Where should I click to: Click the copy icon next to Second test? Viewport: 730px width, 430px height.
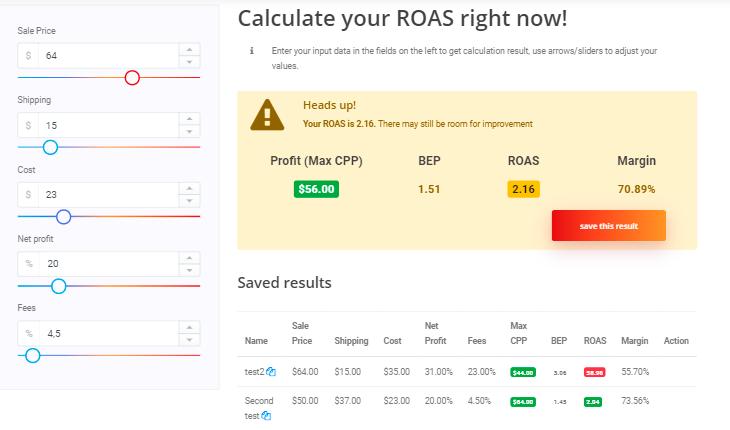[x=266, y=416]
